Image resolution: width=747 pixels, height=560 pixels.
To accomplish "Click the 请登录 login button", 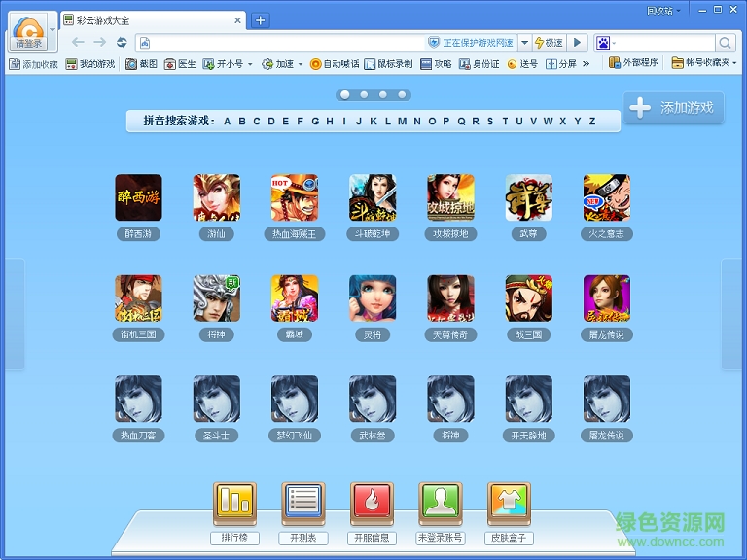I will [30, 44].
